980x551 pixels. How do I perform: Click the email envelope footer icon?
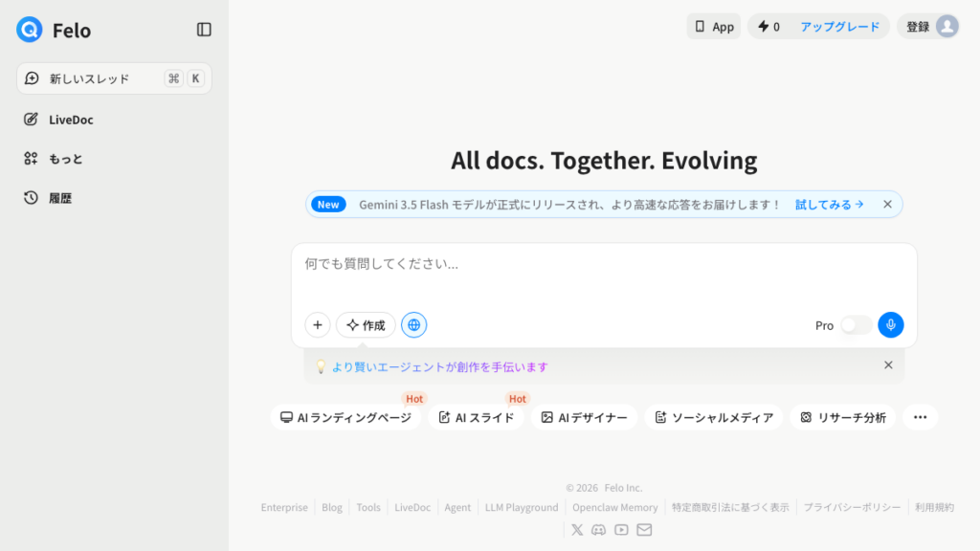pos(644,530)
